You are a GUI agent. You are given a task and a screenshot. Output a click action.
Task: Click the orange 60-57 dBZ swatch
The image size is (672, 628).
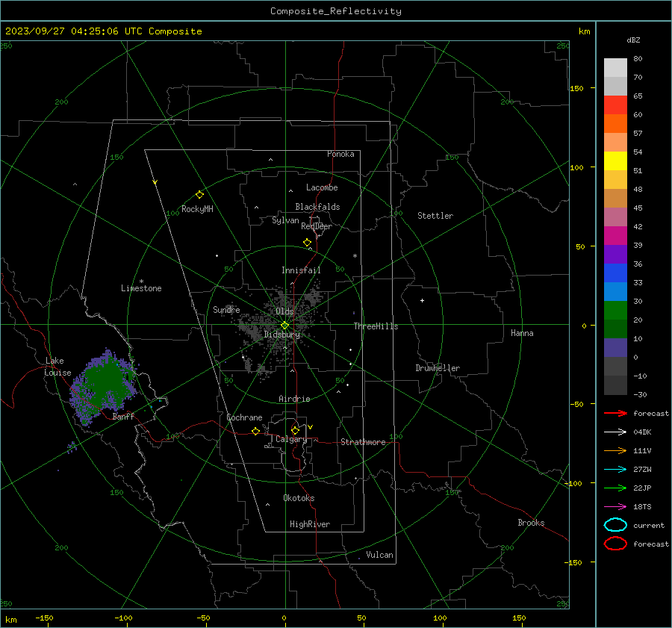click(x=615, y=123)
